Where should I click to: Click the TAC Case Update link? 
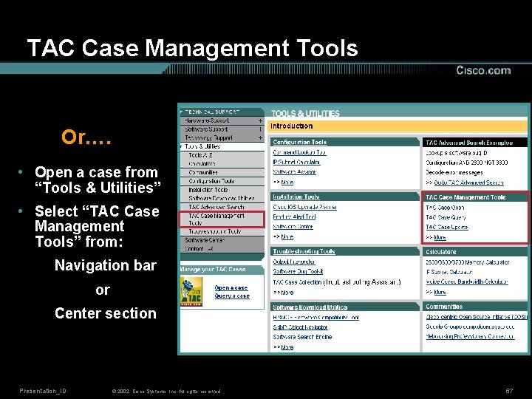(x=447, y=227)
